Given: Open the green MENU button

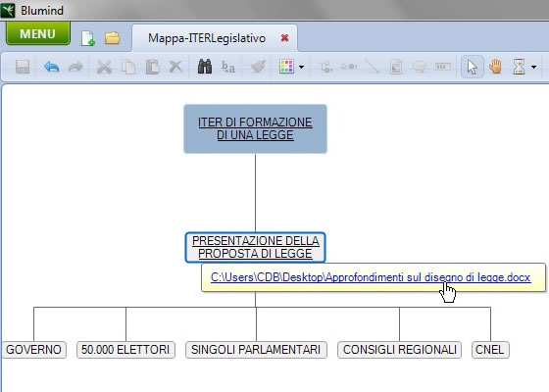Looking at the screenshot, I should pyautogui.click(x=38, y=33).
